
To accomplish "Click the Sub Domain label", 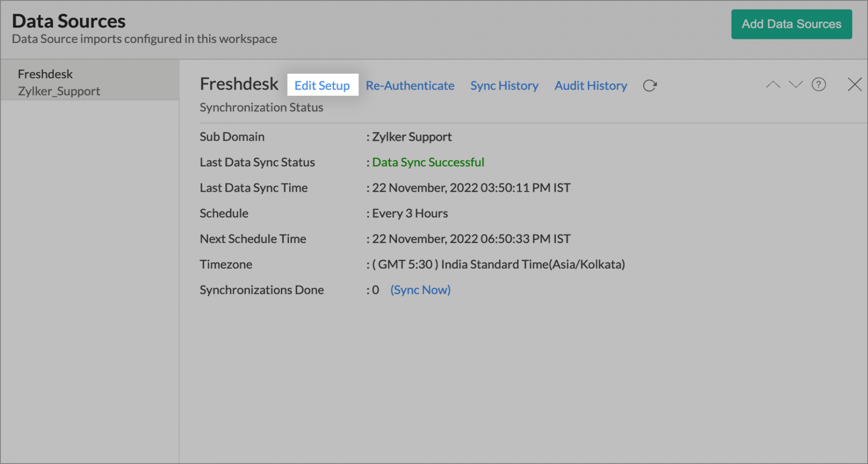I will pyautogui.click(x=232, y=137).
